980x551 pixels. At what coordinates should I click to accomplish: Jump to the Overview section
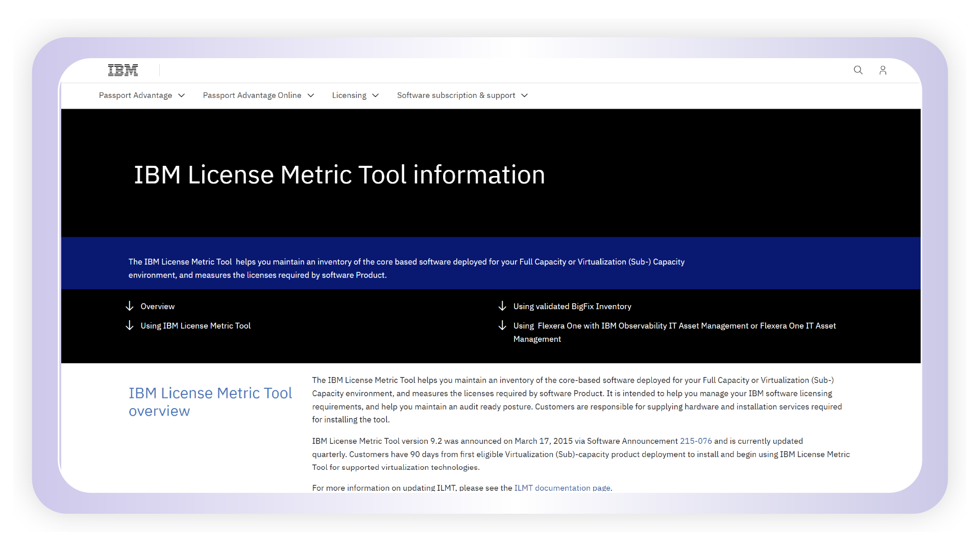pyautogui.click(x=157, y=306)
